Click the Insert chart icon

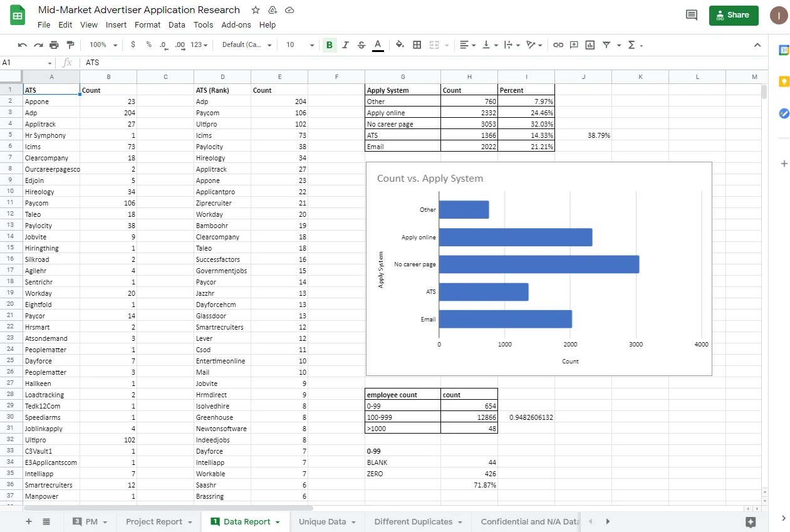(x=590, y=44)
